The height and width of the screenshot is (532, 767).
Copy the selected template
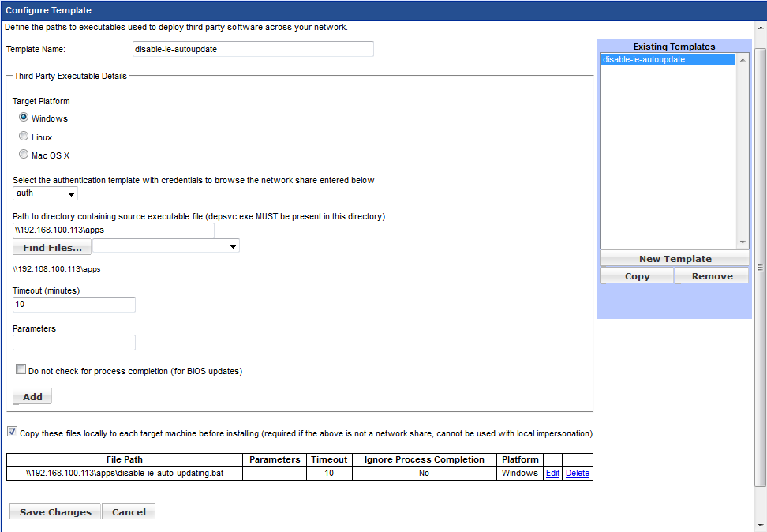pyautogui.click(x=637, y=275)
